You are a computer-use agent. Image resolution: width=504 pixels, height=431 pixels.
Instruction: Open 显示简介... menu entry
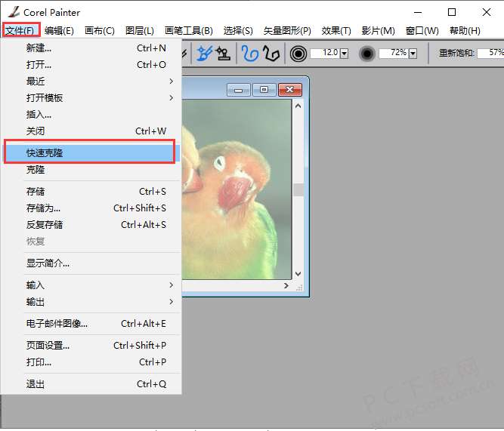click(x=91, y=263)
